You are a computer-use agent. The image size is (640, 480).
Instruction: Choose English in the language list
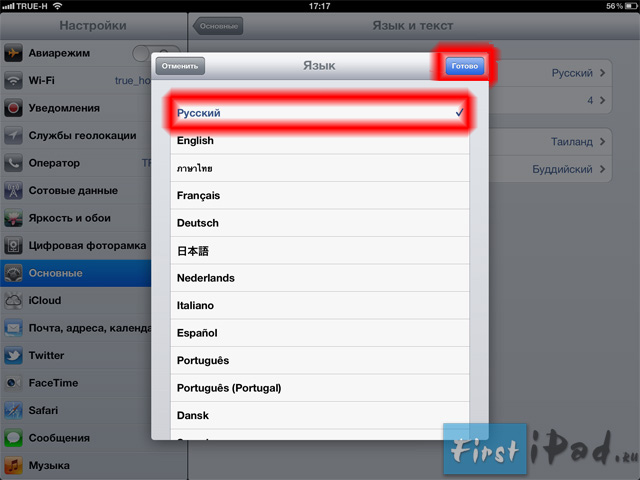[320, 140]
